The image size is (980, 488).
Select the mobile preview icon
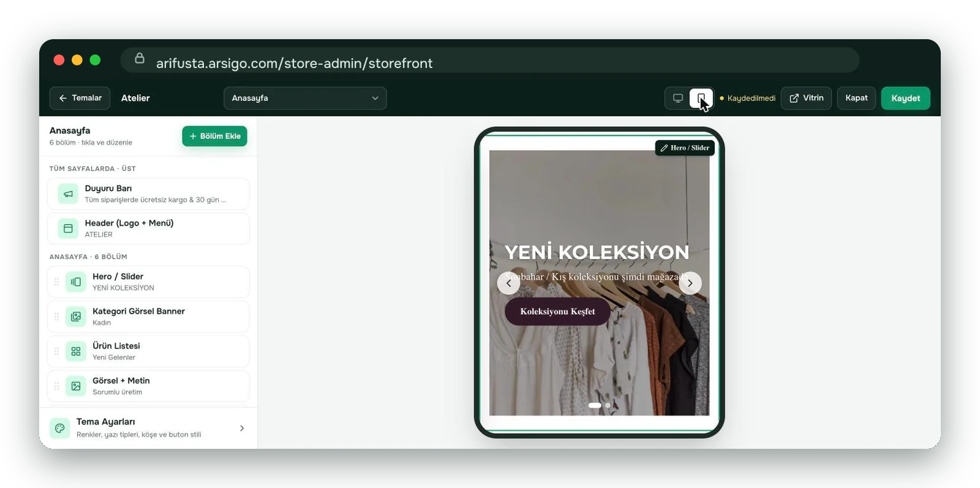pos(701,98)
